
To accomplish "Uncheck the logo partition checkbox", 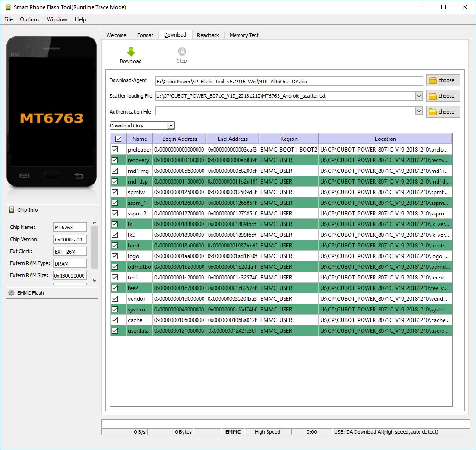I will pyautogui.click(x=115, y=256).
